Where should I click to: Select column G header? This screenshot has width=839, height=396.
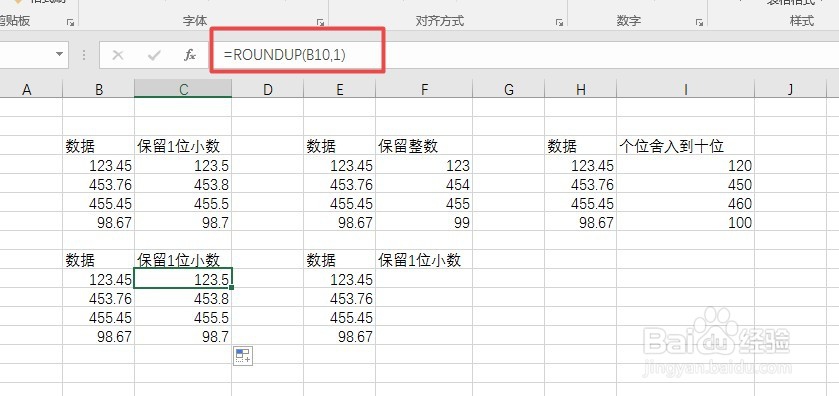tap(508, 89)
